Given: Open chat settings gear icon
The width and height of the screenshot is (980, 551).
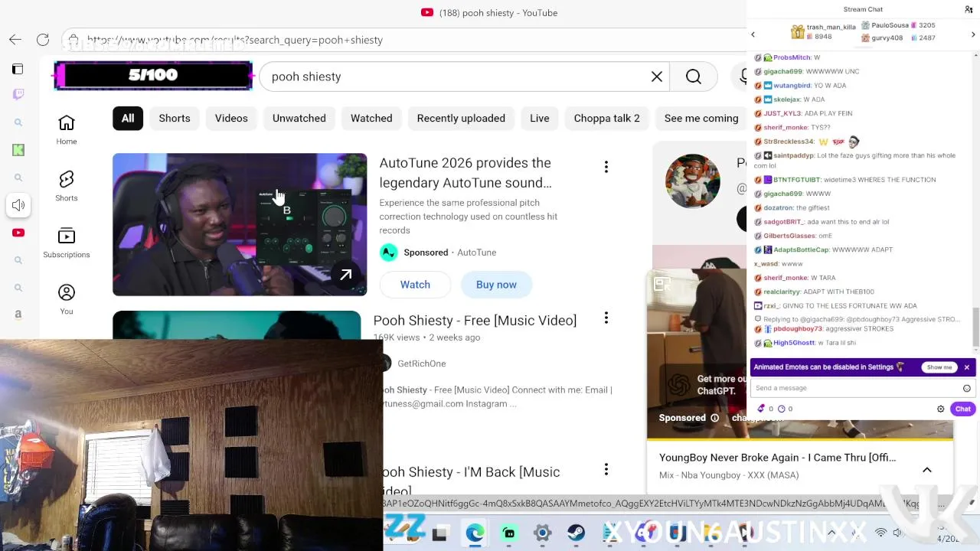Looking at the screenshot, I should [x=941, y=409].
